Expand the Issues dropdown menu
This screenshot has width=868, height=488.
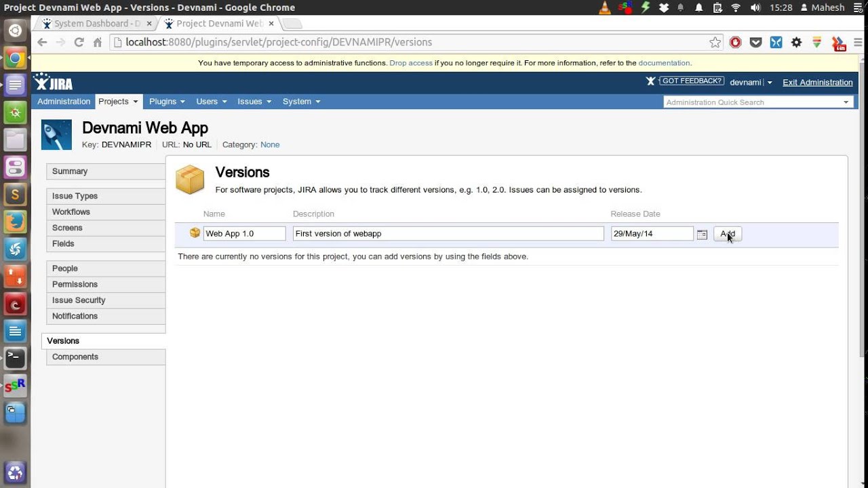(254, 102)
